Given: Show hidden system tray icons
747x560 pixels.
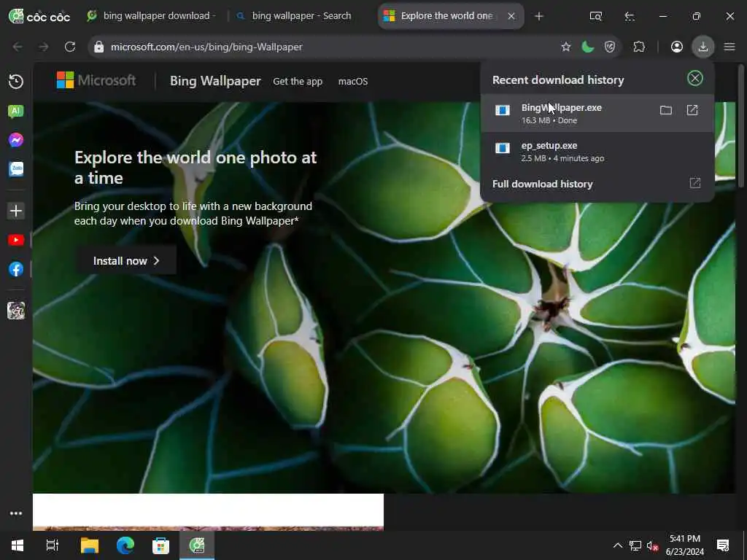Looking at the screenshot, I should 617,545.
